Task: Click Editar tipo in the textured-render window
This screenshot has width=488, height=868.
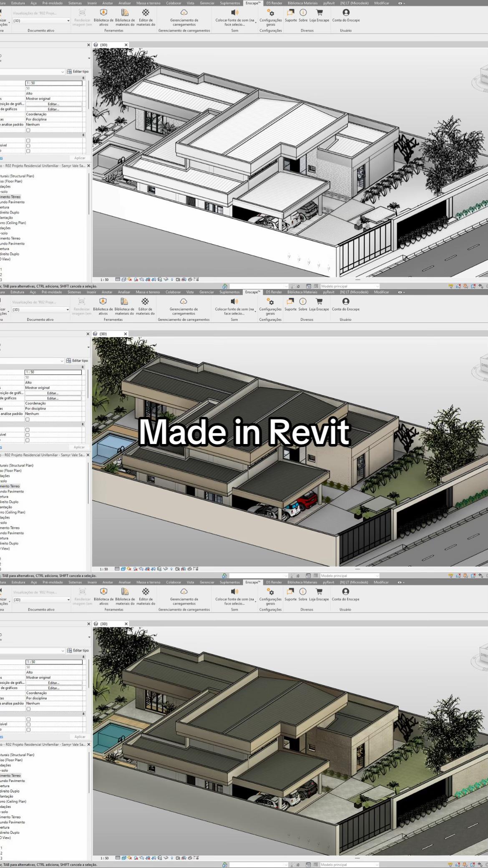Action: point(78,651)
